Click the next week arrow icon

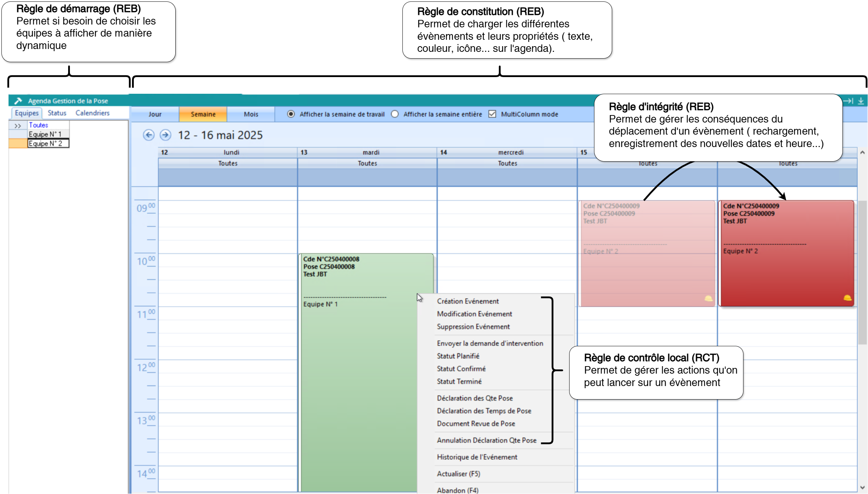click(165, 135)
